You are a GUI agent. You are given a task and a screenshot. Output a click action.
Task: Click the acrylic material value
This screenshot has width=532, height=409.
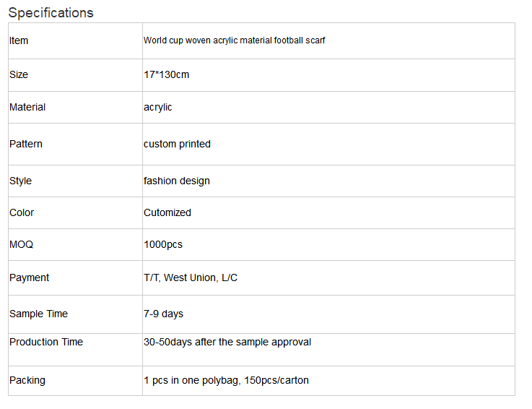(158, 108)
